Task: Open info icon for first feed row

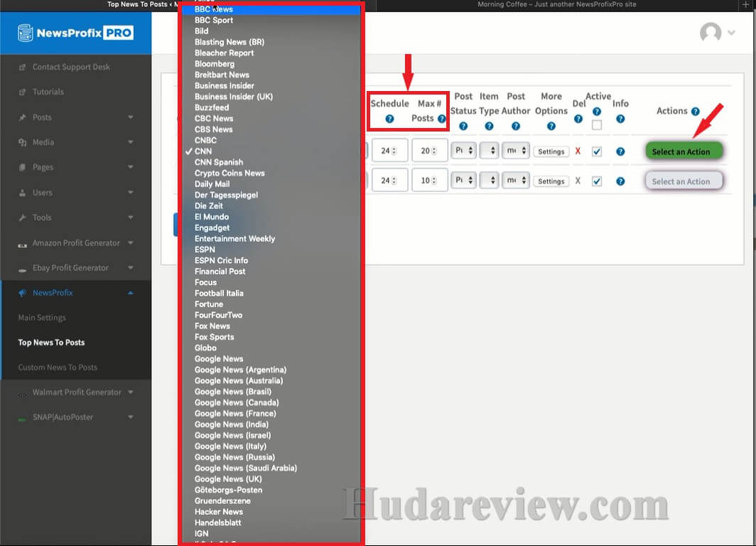Action: (620, 151)
